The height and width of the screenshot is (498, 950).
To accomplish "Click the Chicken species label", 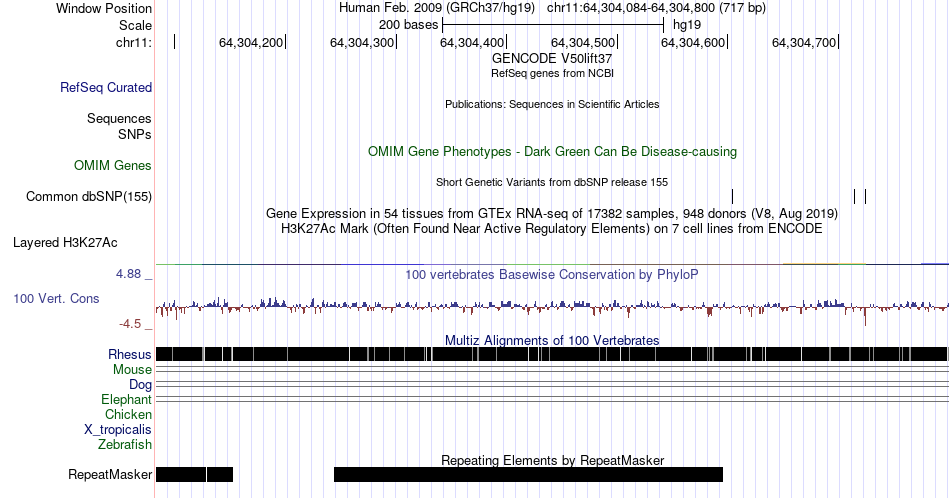I will (128, 415).
